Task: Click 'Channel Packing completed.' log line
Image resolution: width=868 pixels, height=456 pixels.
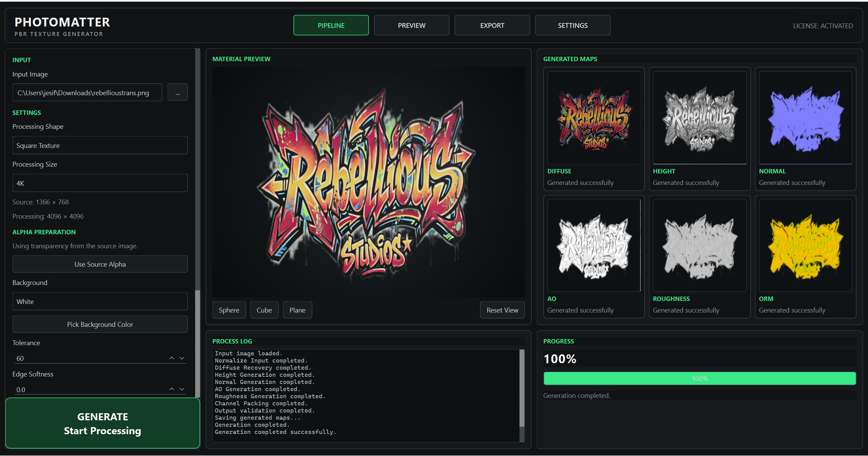Action: [261, 404]
